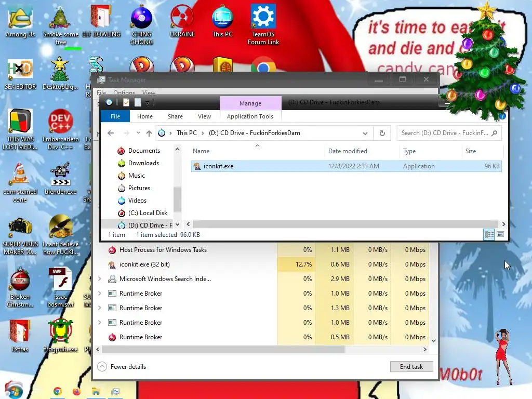
Task: Open Firefox from the taskbar
Action: (77, 392)
